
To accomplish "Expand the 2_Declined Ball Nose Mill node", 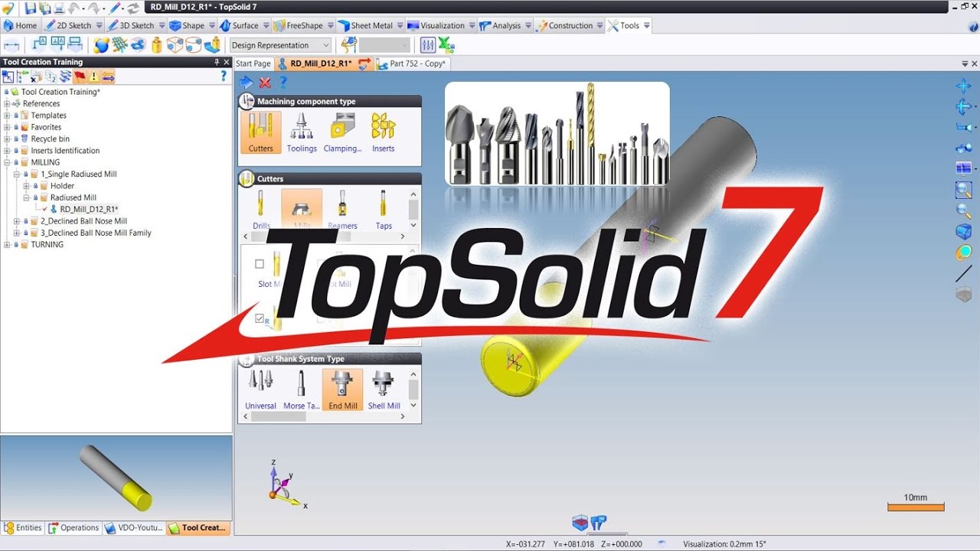I will 16,221.
